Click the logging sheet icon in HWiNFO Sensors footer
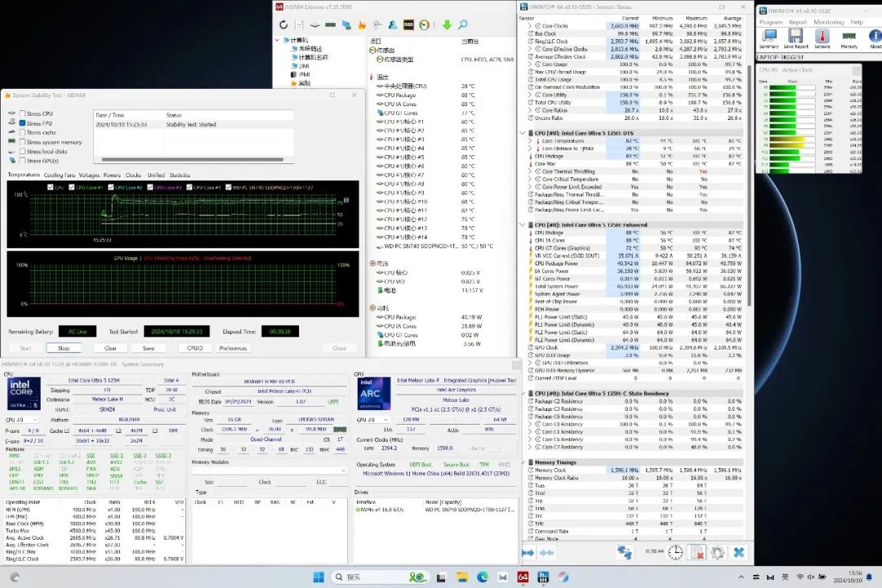The width and height of the screenshot is (882, 588). [x=697, y=553]
